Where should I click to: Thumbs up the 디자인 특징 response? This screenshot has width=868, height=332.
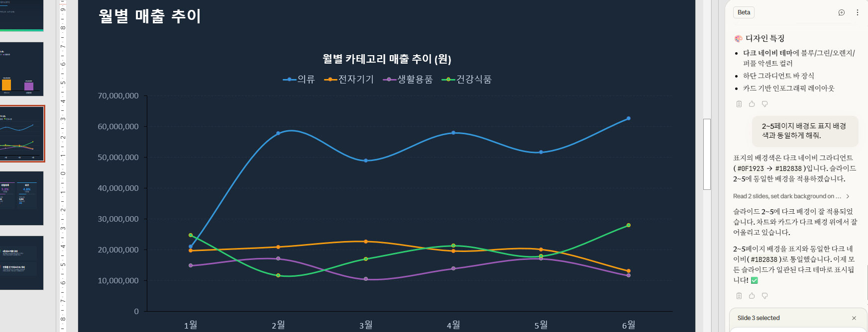(x=752, y=104)
